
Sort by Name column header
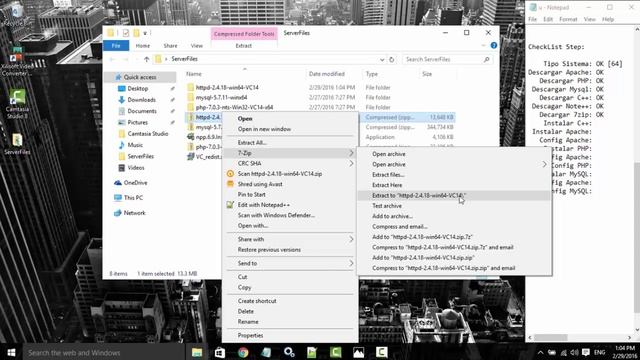click(x=194, y=74)
